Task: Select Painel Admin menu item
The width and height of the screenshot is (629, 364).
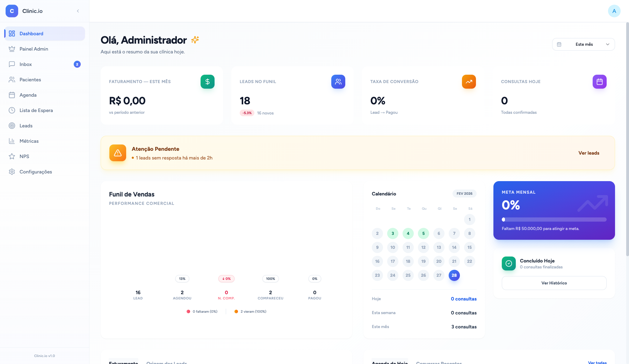Action: 45,49
